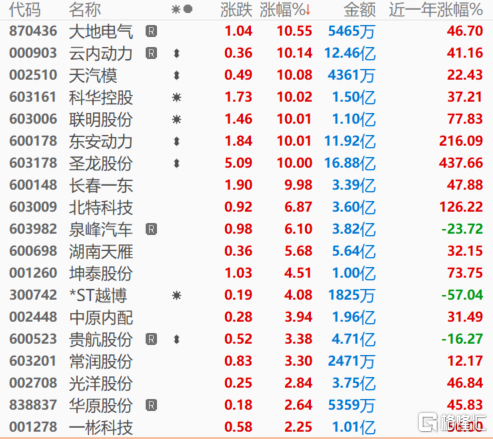Click the 代码 column header
493x439 pixels.
pos(25,10)
